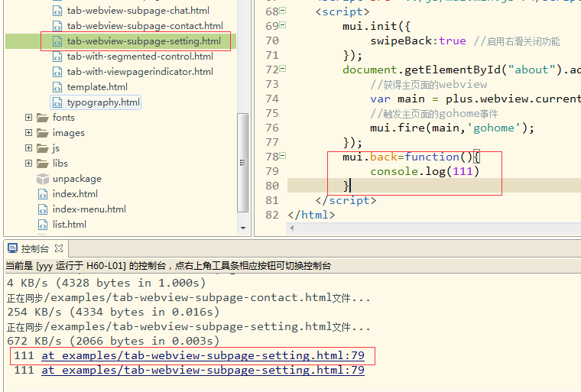Select typography.html file

[x=103, y=102]
